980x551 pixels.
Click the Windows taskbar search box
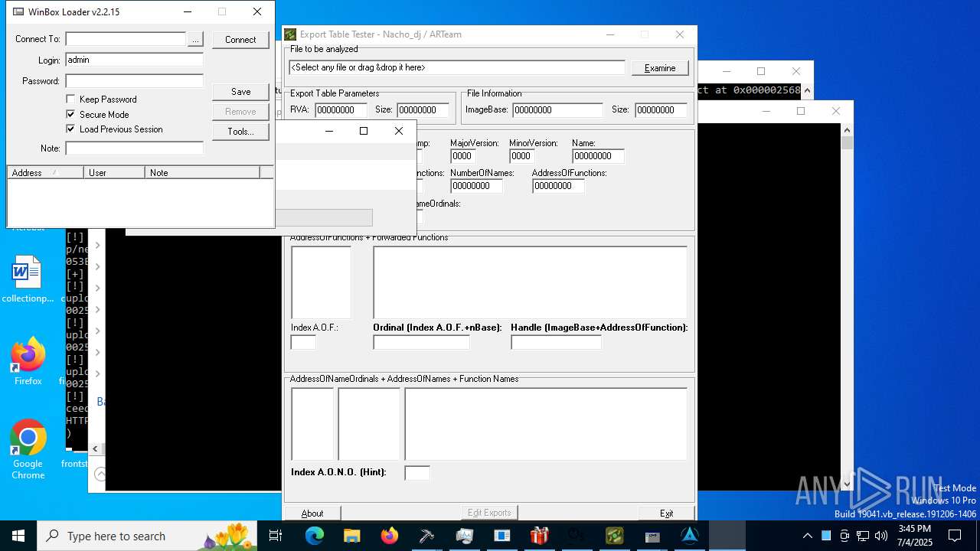pyautogui.click(x=149, y=536)
